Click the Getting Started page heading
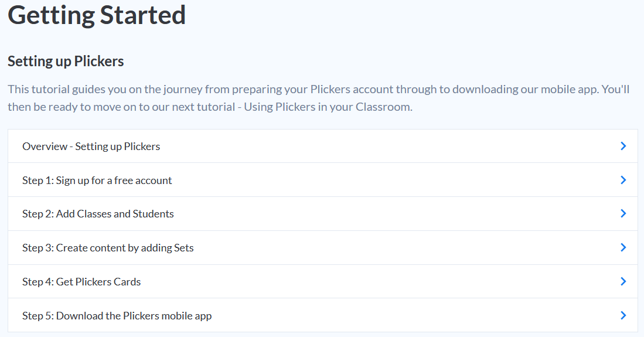Image resolution: width=644 pixels, height=337 pixels. pyautogui.click(x=97, y=16)
